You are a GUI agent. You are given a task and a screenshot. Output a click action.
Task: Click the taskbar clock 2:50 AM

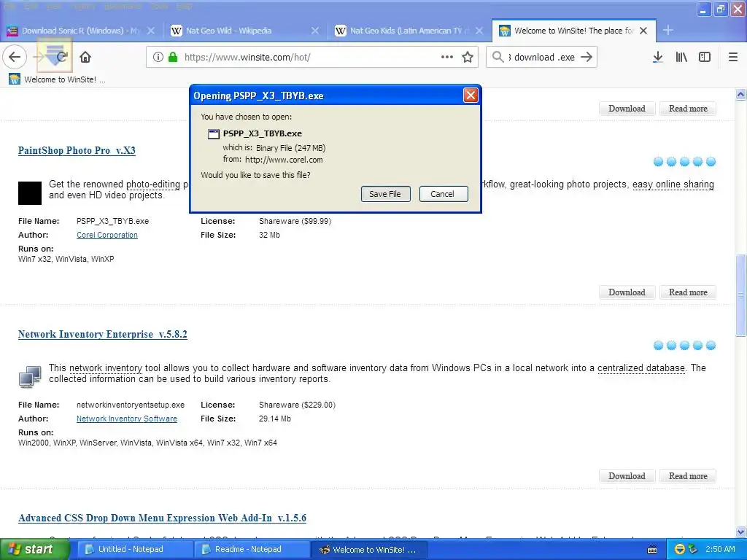point(720,550)
